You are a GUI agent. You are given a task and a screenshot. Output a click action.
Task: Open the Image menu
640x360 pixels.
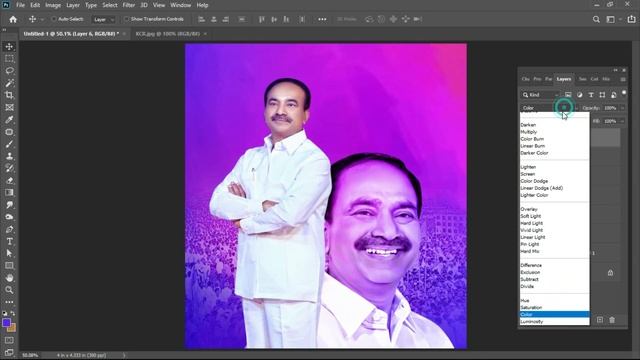coord(53,5)
